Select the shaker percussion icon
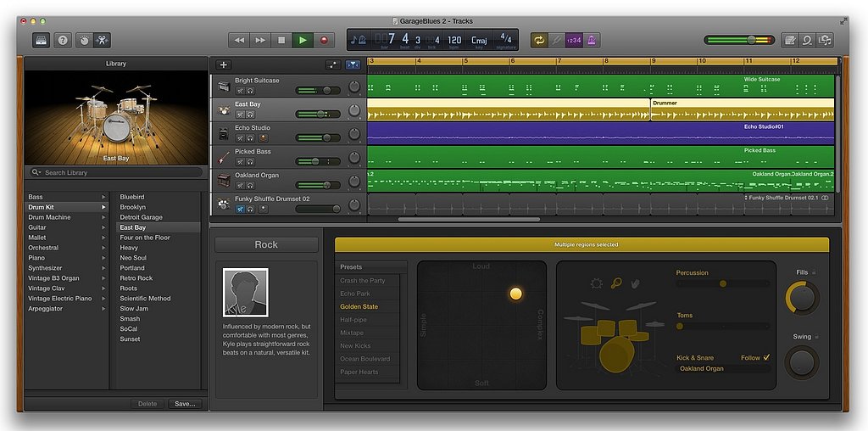 click(x=616, y=283)
